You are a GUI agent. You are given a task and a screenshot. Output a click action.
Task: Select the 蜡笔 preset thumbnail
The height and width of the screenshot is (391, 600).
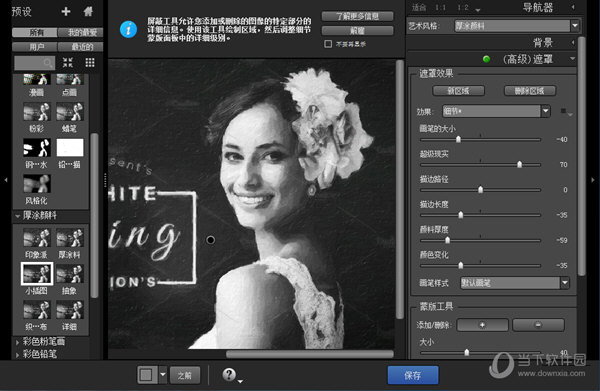[x=70, y=112]
